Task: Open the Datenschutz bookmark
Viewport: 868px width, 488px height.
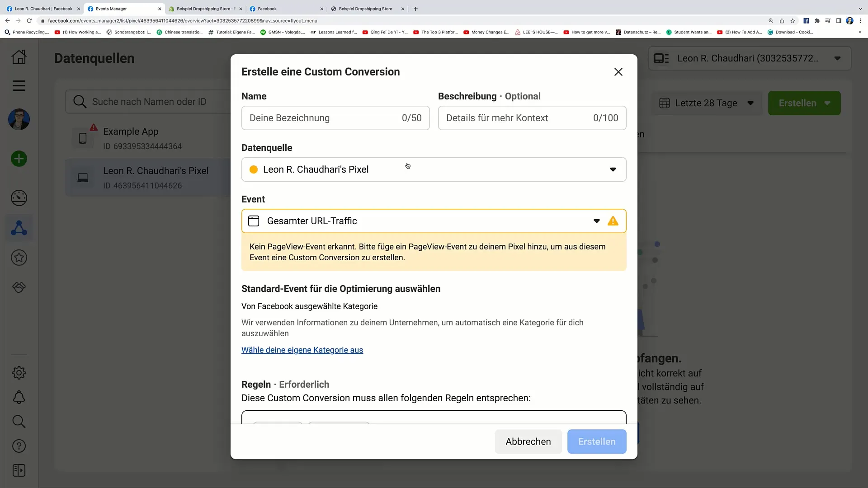Action: pyautogui.click(x=638, y=32)
